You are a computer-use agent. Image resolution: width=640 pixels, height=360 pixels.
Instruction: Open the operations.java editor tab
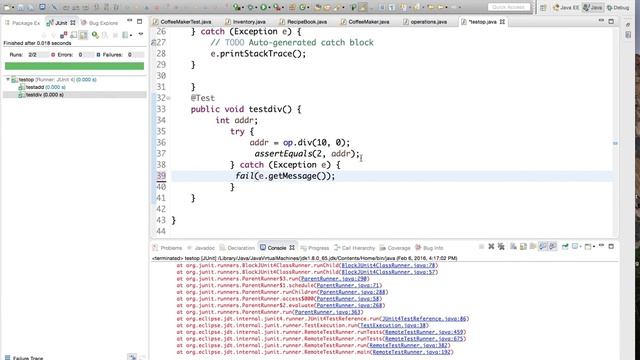click(424, 22)
